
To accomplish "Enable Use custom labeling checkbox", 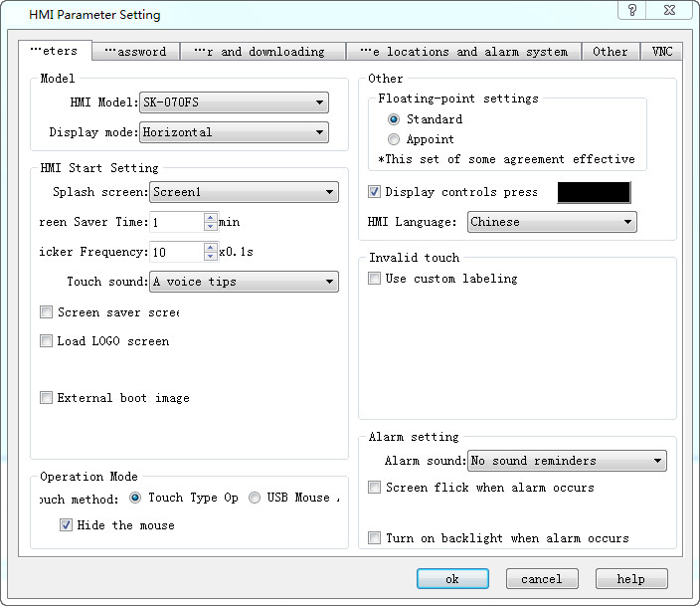I will tap(374, 279).
